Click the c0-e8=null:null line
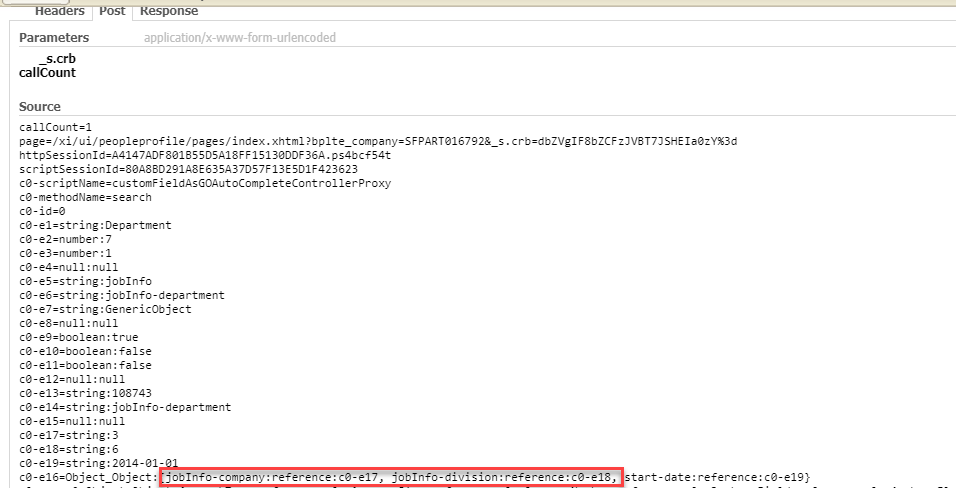The height and width of the screenshot is (488, 956). [x=69, y=323]
